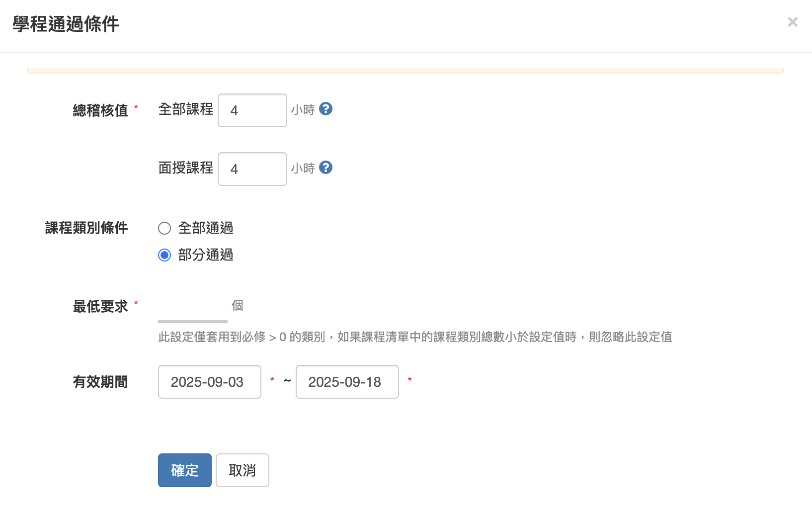Confirm settings with the 確定 button
Viewport: 812px width, 522px height.
(185, 470)
